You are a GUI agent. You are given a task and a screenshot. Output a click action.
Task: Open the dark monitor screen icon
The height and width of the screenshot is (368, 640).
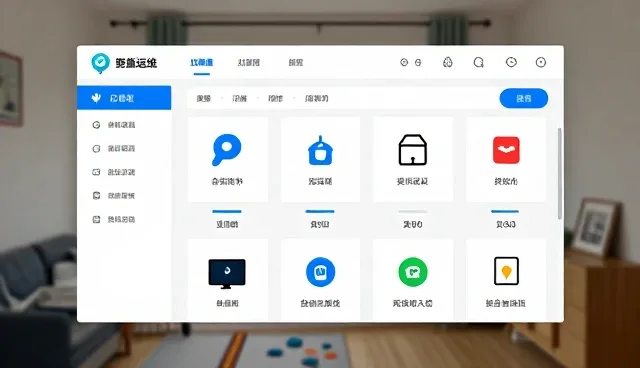pos(227,273)
